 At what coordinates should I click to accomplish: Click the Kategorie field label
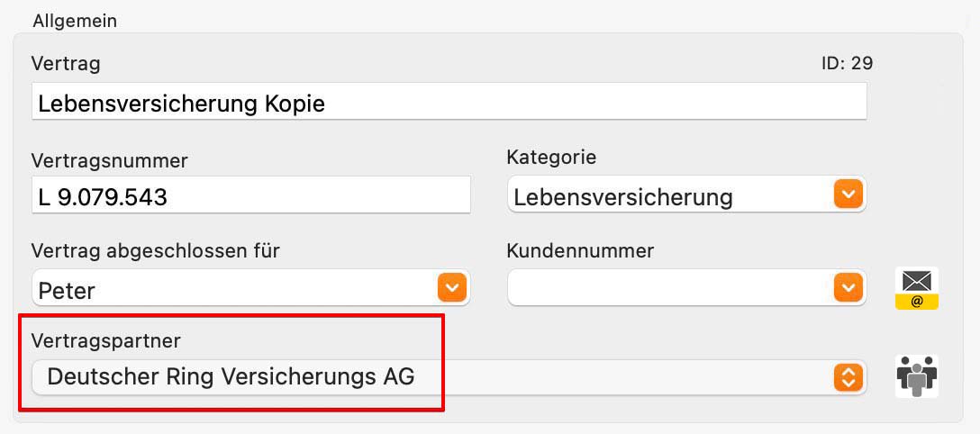pyautogui.click(x=551, y=158)
